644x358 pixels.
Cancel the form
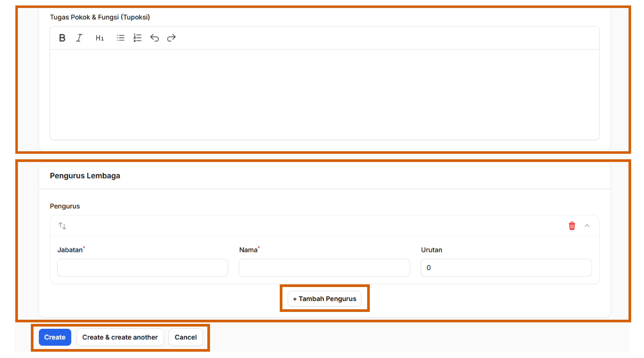[x=186, y=337]
